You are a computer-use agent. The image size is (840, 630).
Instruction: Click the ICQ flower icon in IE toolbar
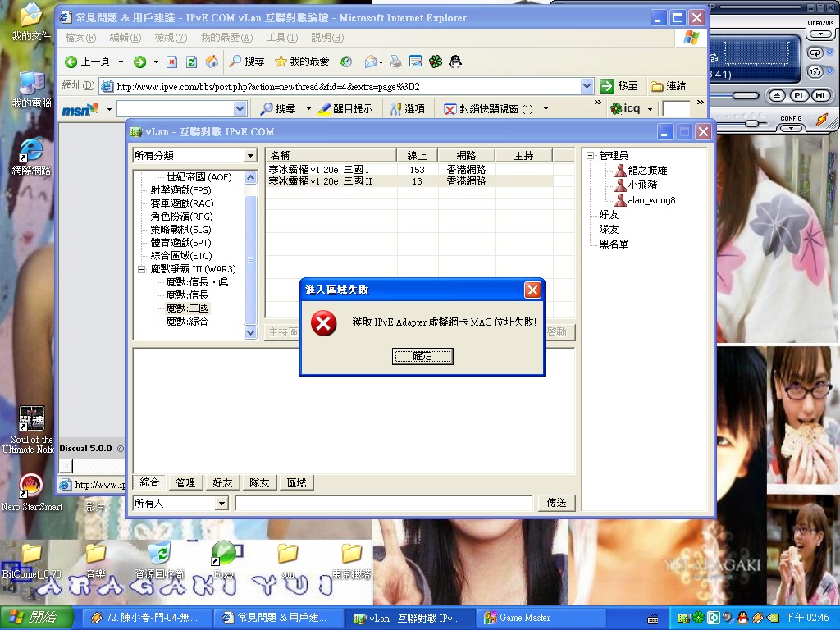[x=436, y=62]
